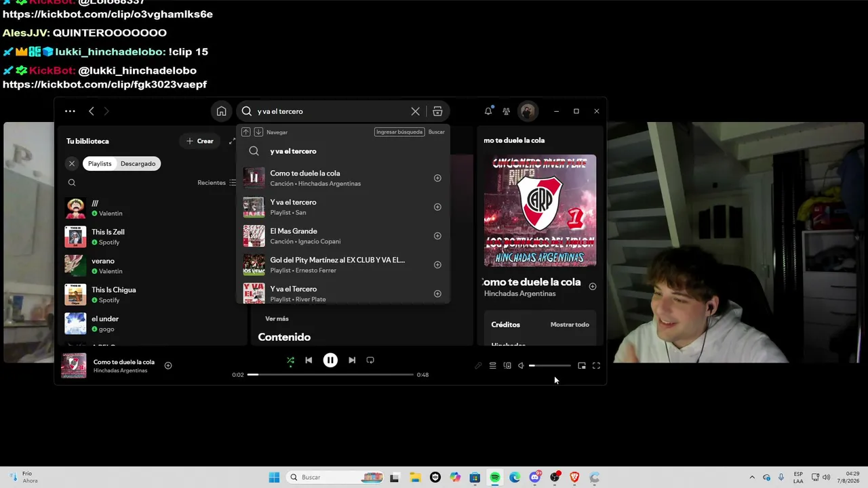Screen dimensions: 868x488
Task: Click the Crear button in the library
Action: [200, 141]
